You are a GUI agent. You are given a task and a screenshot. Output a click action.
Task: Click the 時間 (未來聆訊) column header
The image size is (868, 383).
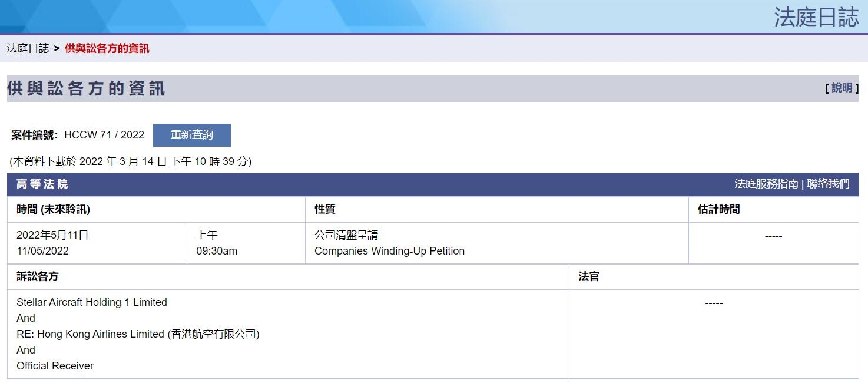point(53,210)
